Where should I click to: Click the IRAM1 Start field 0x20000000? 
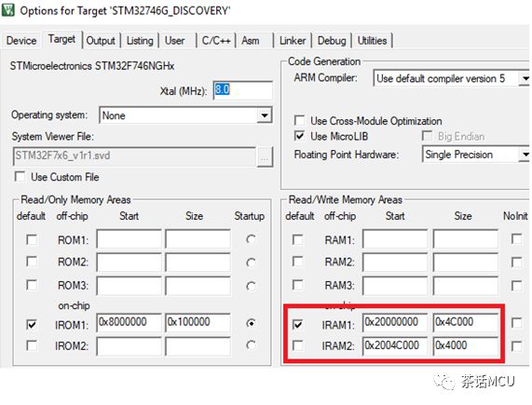point(395,322)
